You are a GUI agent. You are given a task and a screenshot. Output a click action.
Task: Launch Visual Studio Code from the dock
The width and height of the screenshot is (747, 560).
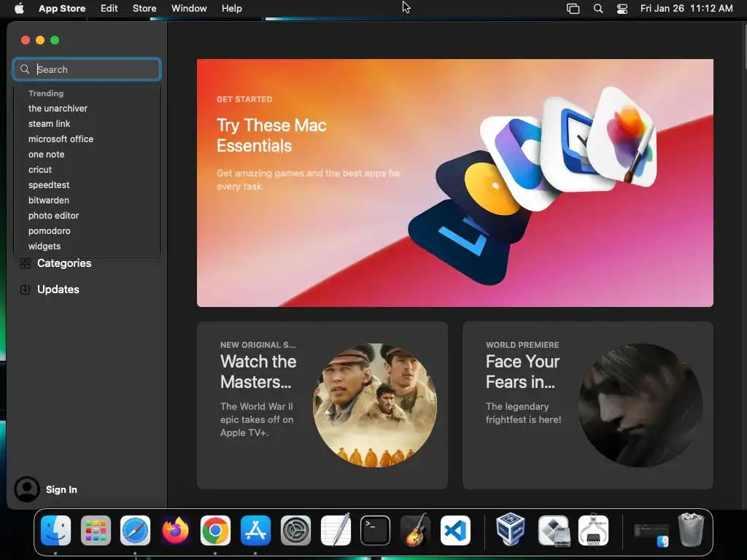click(455, 531)
